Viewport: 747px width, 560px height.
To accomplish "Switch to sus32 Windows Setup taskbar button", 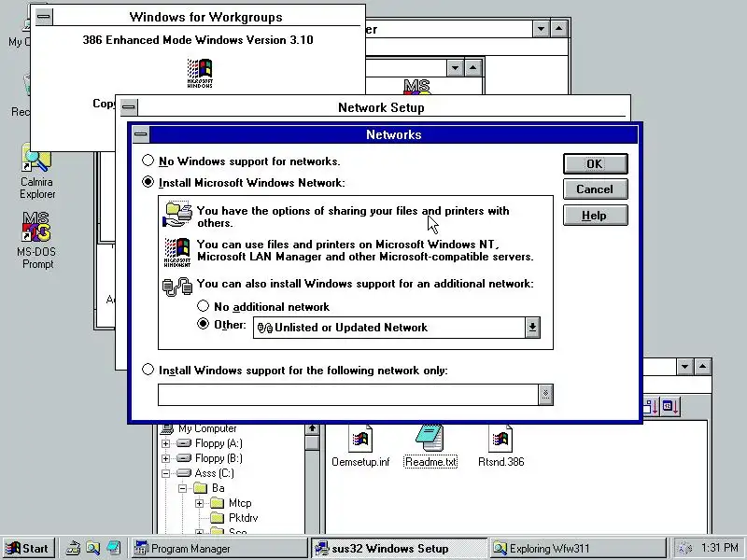I will coord(399,549).
